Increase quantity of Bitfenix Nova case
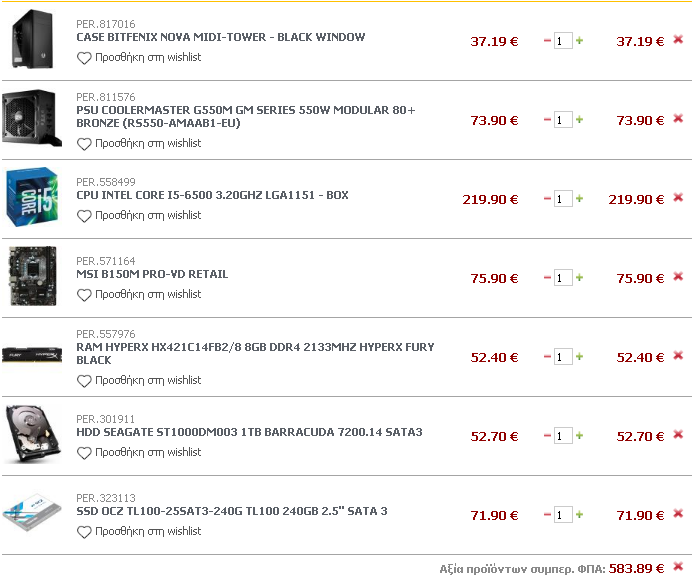Viewport: 695px width, 579px height. [x=579, y=41]
